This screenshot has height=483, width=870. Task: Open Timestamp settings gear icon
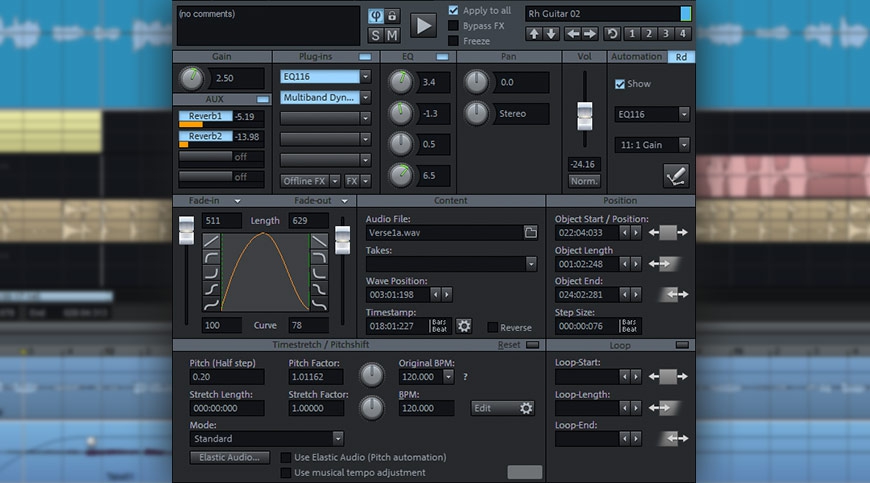464,325
